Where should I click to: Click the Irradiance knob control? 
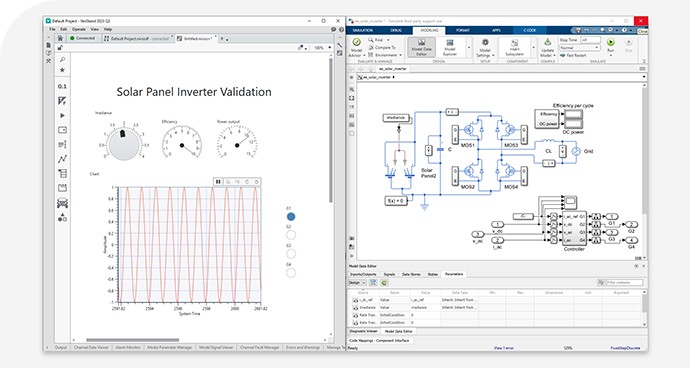[124, 144]
